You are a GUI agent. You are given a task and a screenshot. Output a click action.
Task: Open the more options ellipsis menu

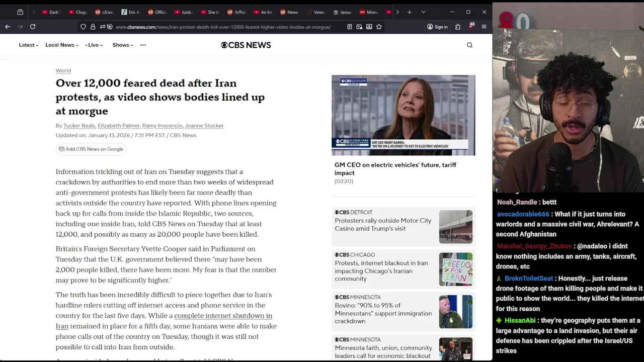(x=143, y=45)
